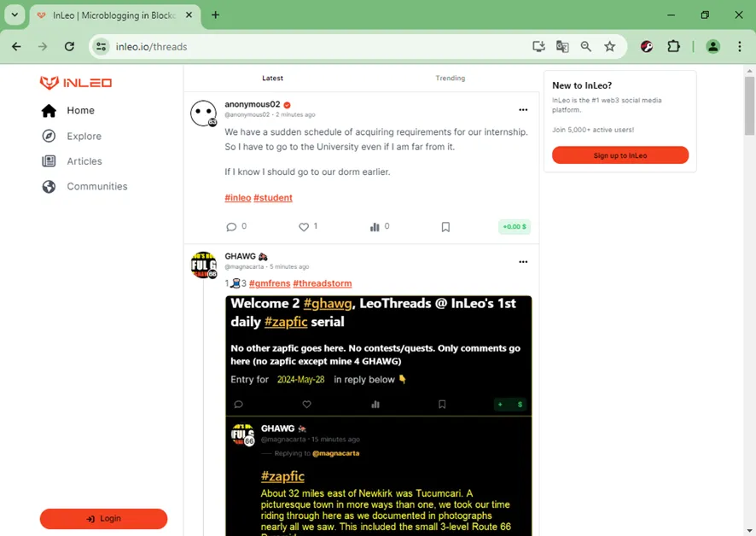Go forward in browser history

(x=43, y=46)
